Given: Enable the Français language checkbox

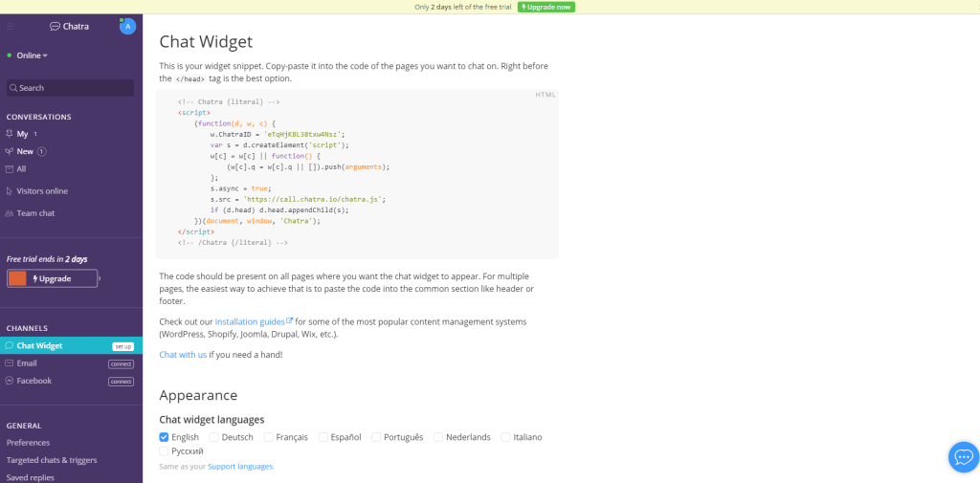Looking at the screenshot, I should (x=269, y=437).
